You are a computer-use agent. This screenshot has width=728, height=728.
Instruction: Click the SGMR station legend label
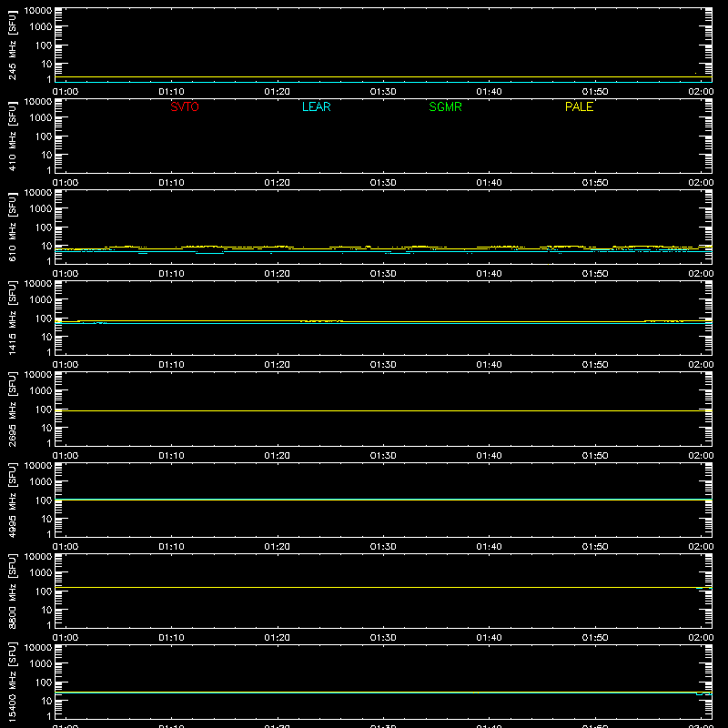point(445,106)
